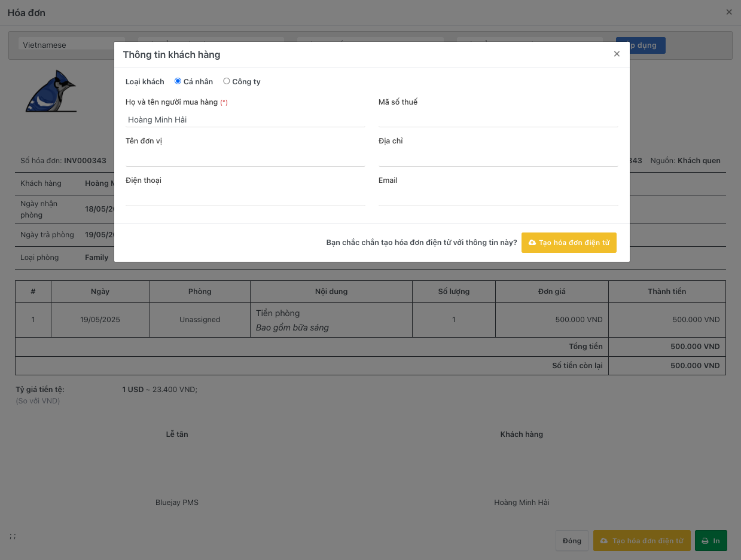Select the Cá nhân radio button
Viewport: 741px width, 560px height.
click(x=178, y=81)
